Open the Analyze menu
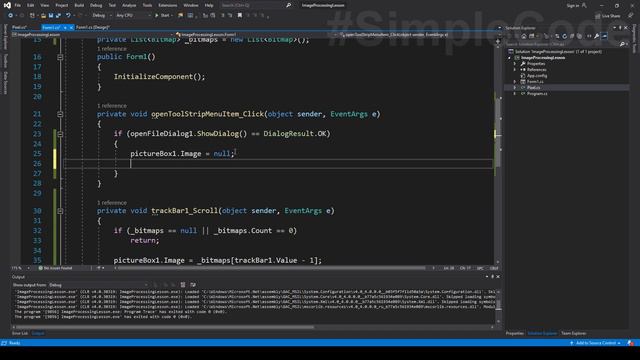The height and width of the screenshot is (360, 640). (129, 5)
